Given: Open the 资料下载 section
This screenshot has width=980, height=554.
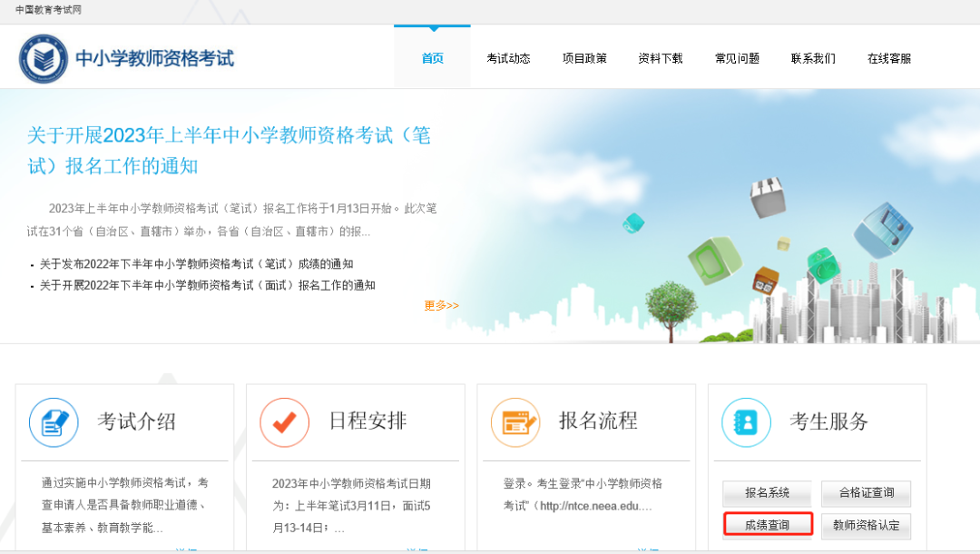Looking at the screenshot, I should 661,56.
